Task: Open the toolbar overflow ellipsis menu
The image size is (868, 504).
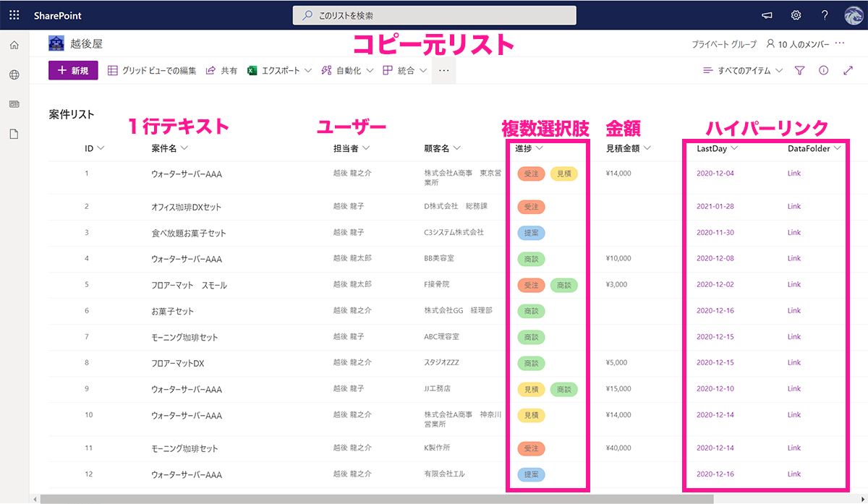Action: pos(444,71)
